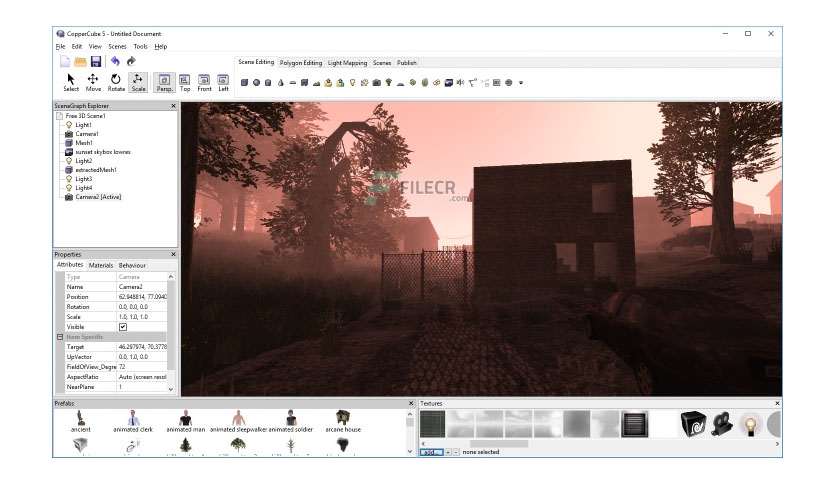Switch to the Left view
Screen dimensions: 836x484
tap(223, 83)
